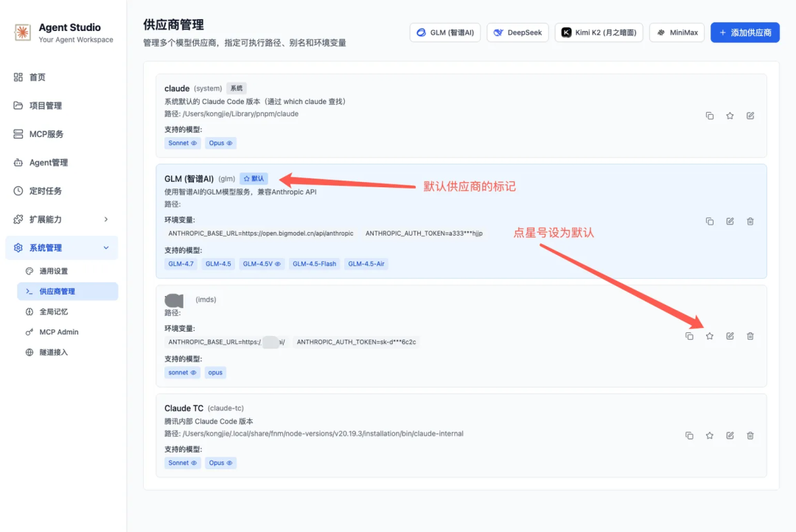Click Sonnet model tag under Claude TC
This screenshot has height=532, width=796.
coord(182,463)
